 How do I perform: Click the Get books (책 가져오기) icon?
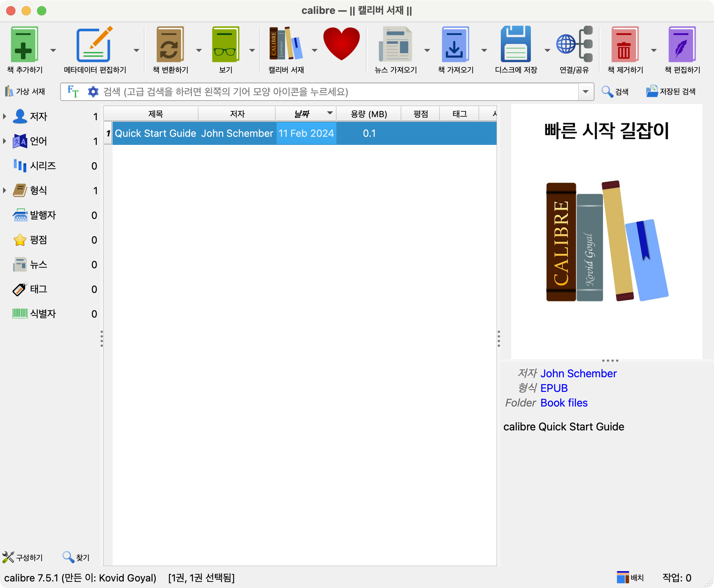pos(455,44)
